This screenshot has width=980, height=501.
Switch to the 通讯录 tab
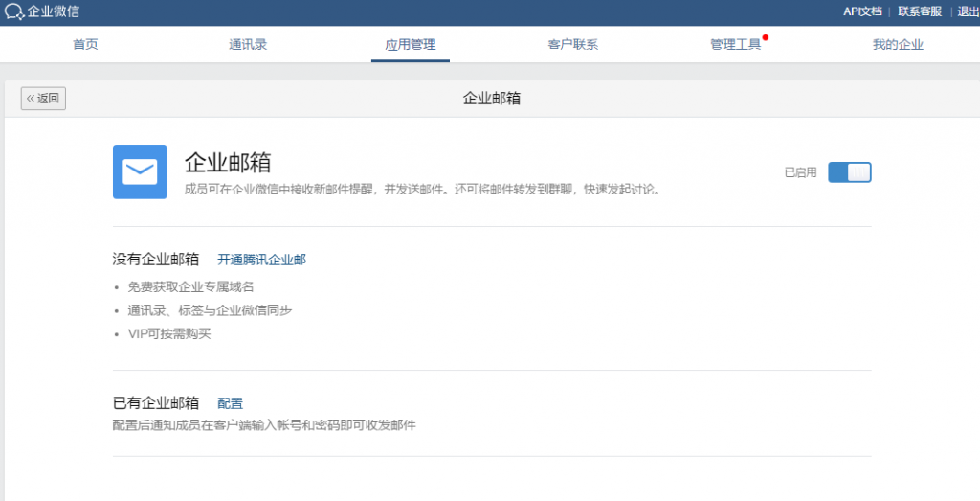point(248,45)
